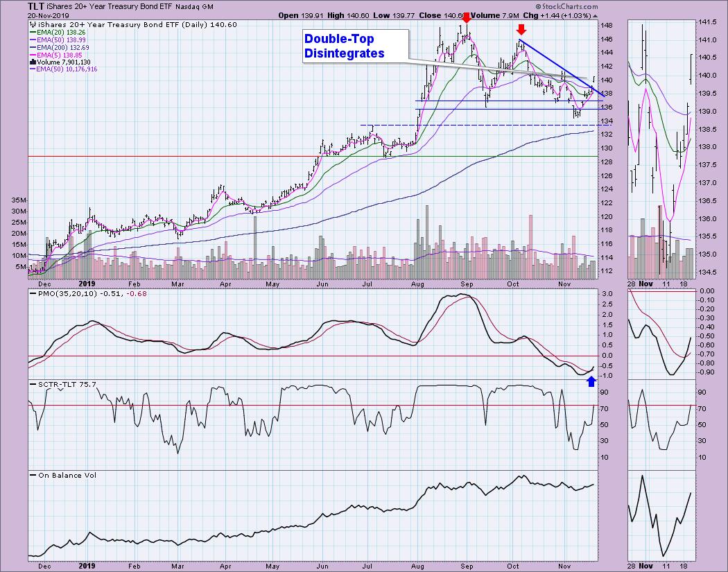Viewport: 728px width, 572px height.
Task: Click 'Sep' under the price panel
Action: point(467,284)
